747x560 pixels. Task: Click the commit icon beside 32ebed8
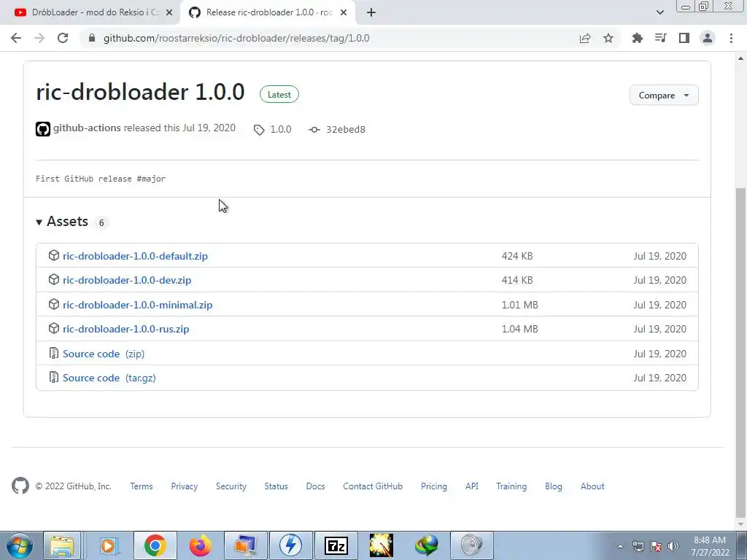pos(314,130)
